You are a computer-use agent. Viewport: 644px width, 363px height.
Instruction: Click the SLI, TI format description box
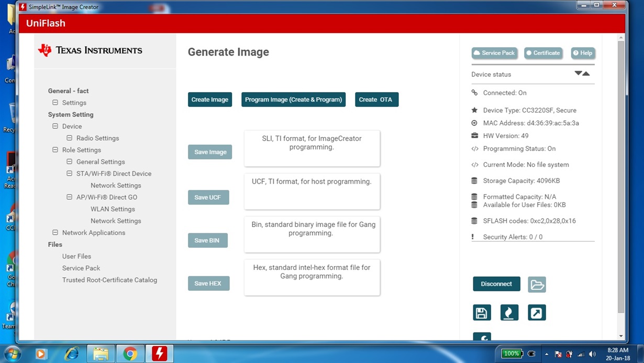(312, 149)
